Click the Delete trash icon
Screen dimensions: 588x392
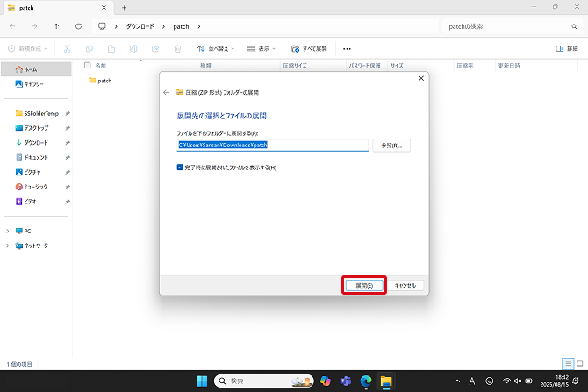pyautogui.click(x=177, y=49)
